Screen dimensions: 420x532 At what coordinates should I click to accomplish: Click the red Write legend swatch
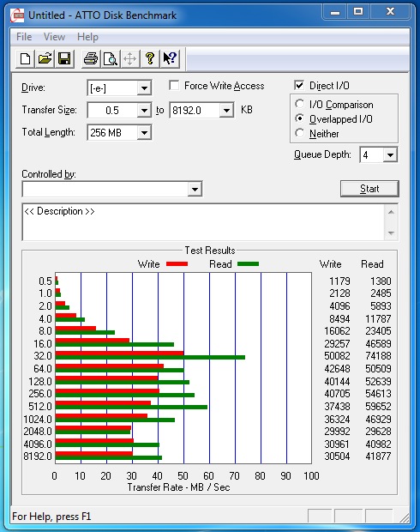(x=177, y=264)
